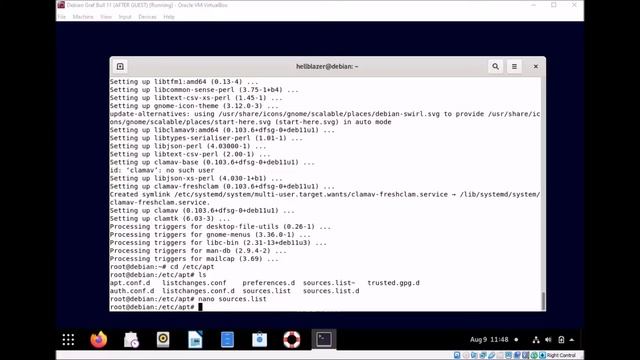Launch Firefox from the dock
640x360 pixels.
[99, 339]
